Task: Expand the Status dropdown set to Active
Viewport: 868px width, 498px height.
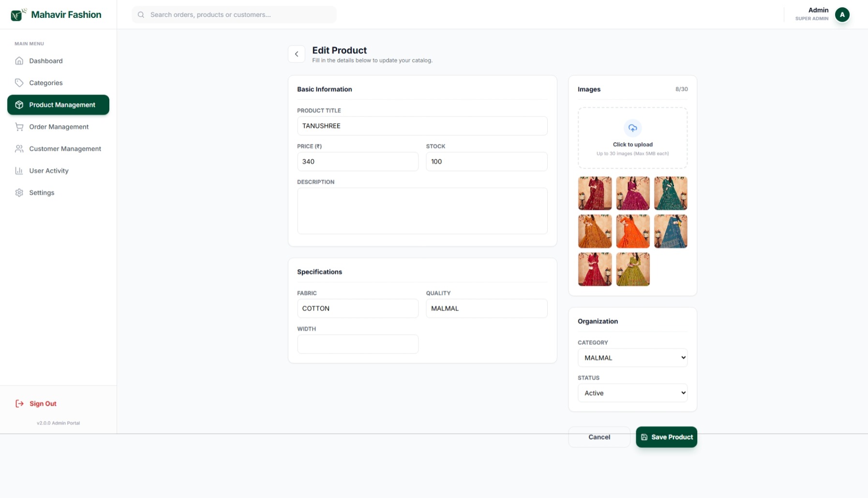Action: 632,393
